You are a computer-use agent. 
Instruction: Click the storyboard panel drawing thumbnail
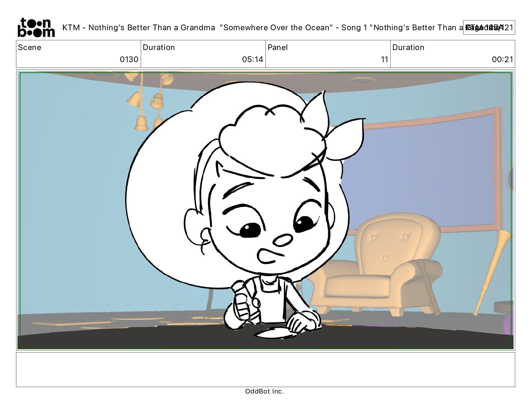[x=265, y=210]
